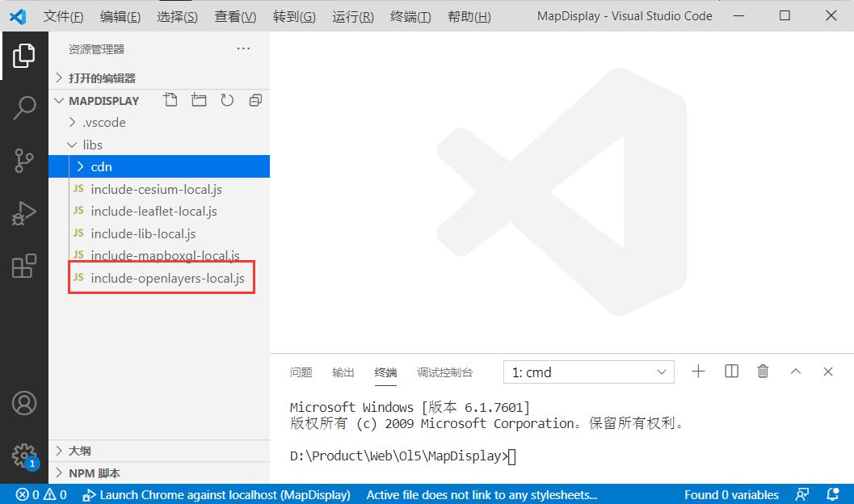Minimize the Visual Studio Code window
Image resolution: width=854 pixels, height=504 pixels.
click(x=738, y=16)
